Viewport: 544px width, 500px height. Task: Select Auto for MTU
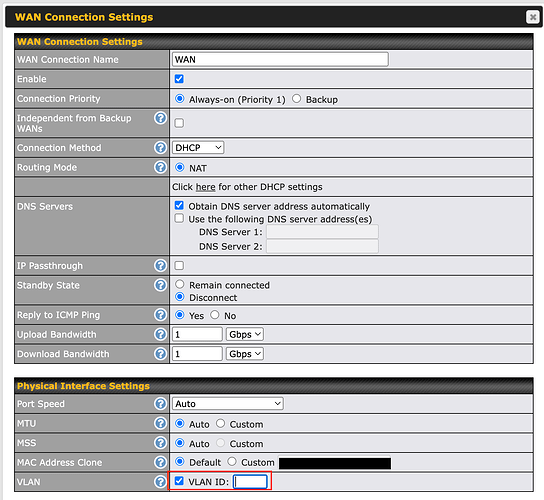179,423
